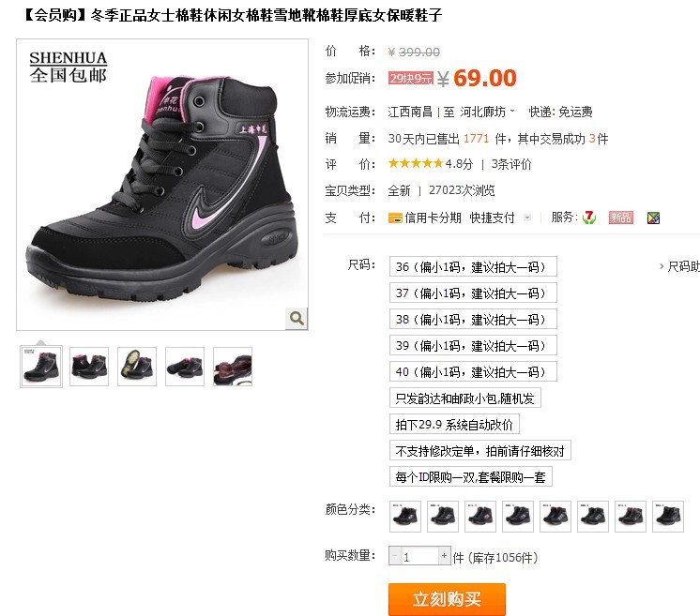Open the 3条评价 reviews link

(511, 164)
